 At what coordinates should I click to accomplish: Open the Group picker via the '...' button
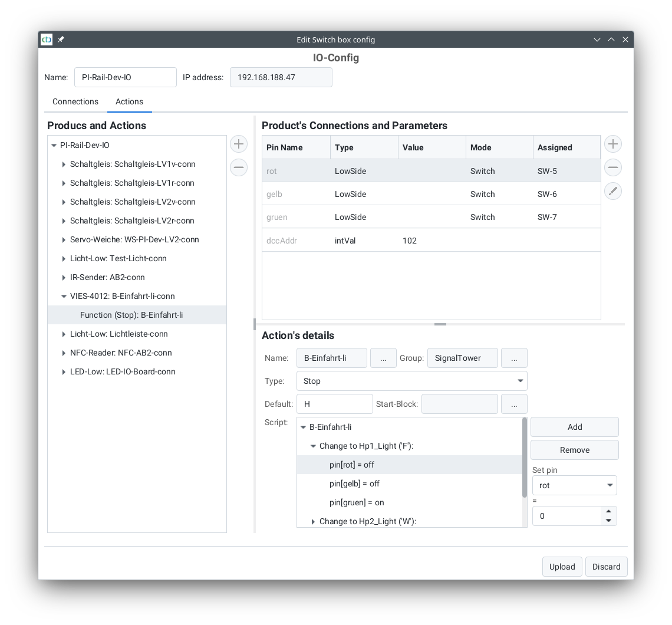click(x=513, y=357)
